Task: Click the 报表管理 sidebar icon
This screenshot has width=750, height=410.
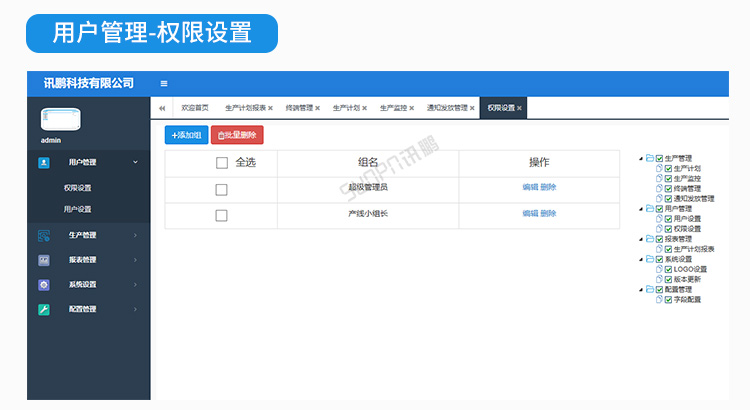Action: (44, 260)
